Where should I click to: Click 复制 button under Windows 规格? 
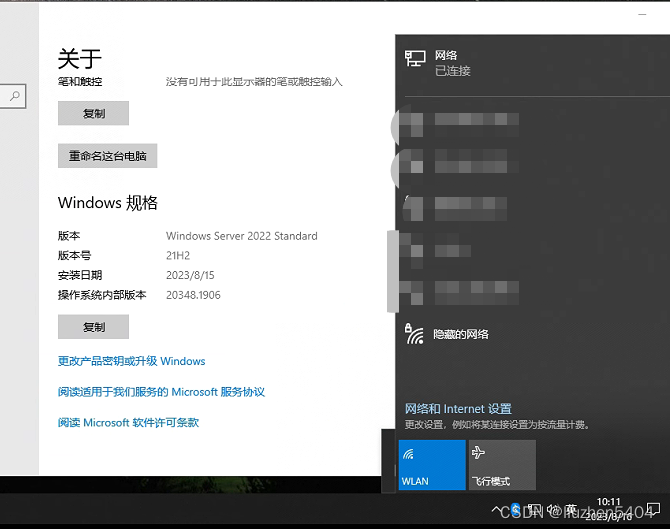point(93,327)
